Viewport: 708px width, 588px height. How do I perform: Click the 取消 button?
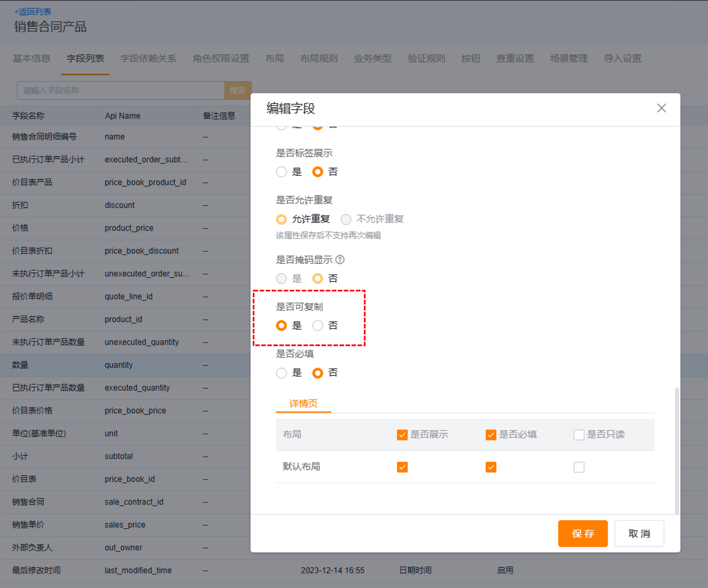coord(639,533)
